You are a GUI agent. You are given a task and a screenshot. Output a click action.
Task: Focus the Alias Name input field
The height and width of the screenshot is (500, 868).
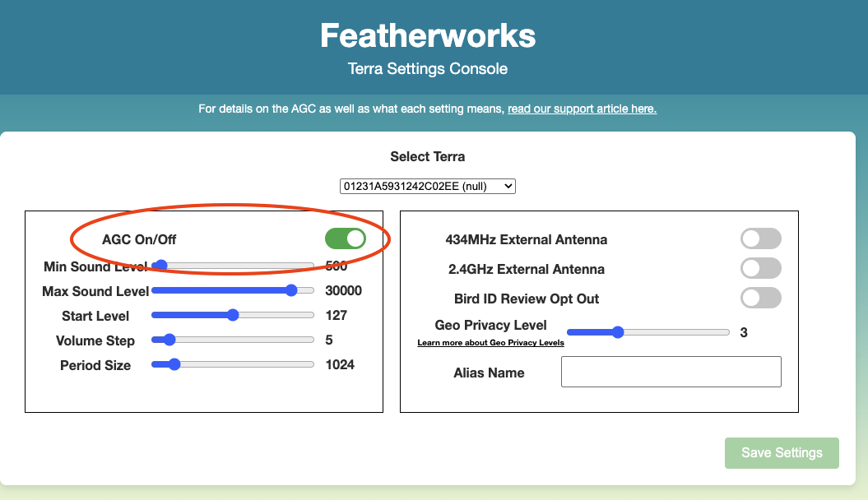(x=671, y=372)
